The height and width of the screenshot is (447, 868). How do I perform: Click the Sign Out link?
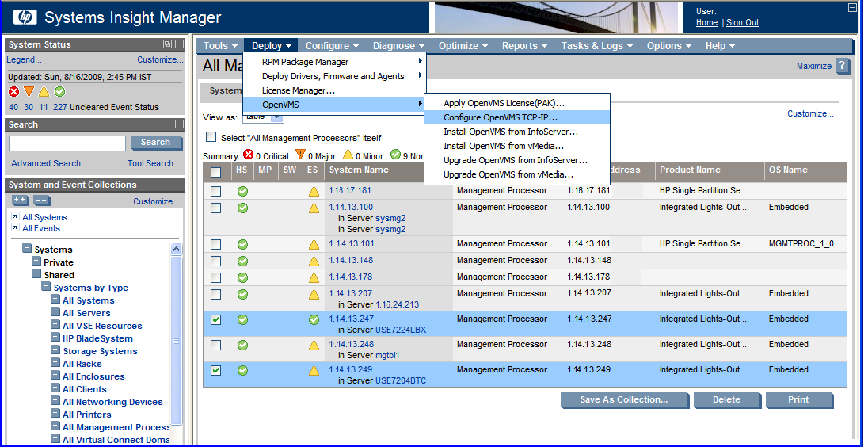(x=742, y=23)
